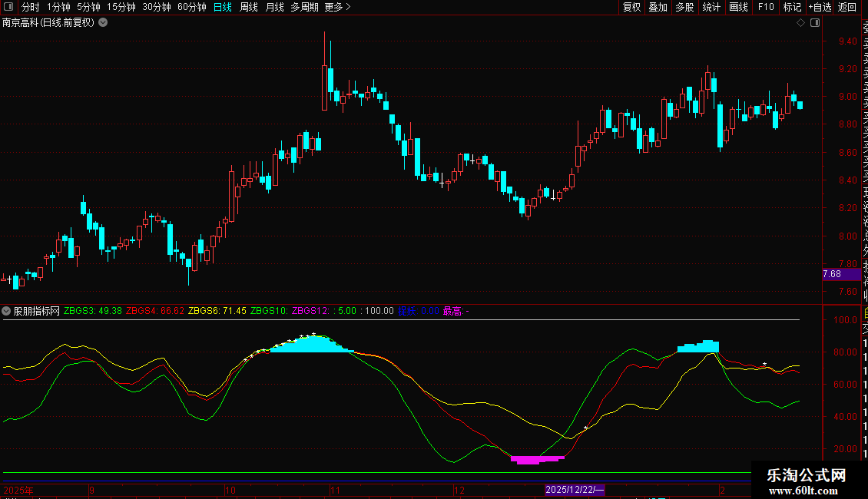Click the 复权 button
This screenshot has width=868, height=499.
[631, 7]
